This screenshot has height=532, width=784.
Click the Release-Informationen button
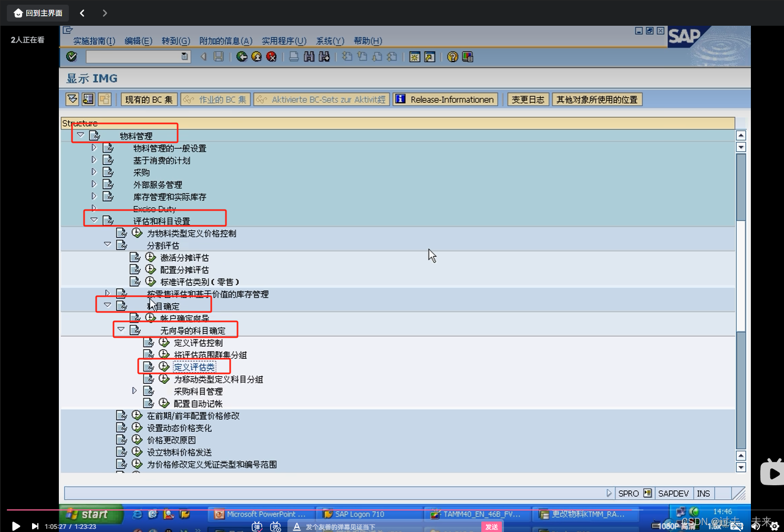tap(445, 100)
